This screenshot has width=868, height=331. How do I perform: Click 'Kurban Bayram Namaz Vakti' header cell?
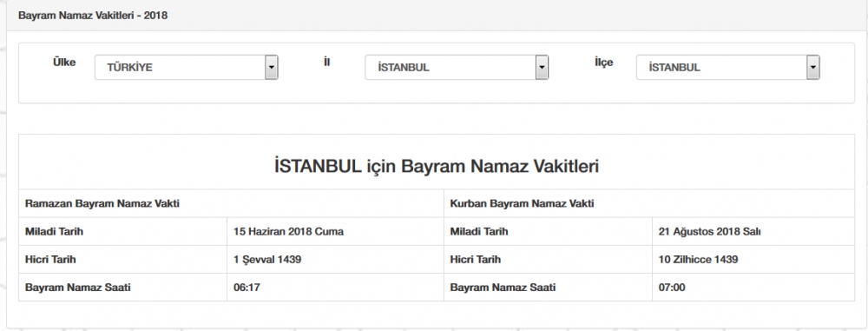tap(648, 203)
